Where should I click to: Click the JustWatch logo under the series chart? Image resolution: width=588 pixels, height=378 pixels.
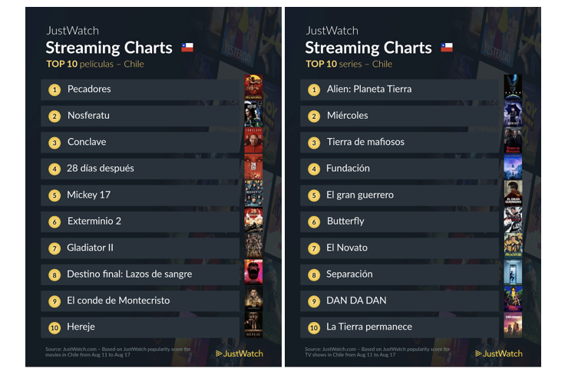point(499,353)
